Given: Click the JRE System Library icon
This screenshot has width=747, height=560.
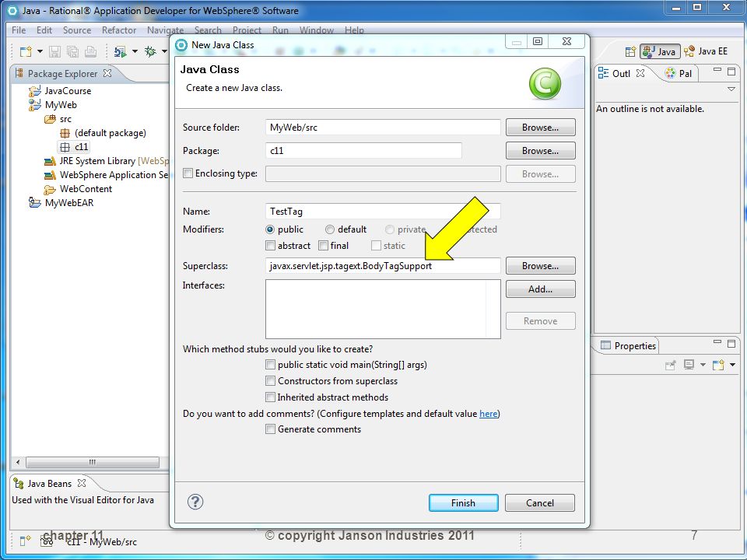Looking at the screenshot, I should click(50, 161).
